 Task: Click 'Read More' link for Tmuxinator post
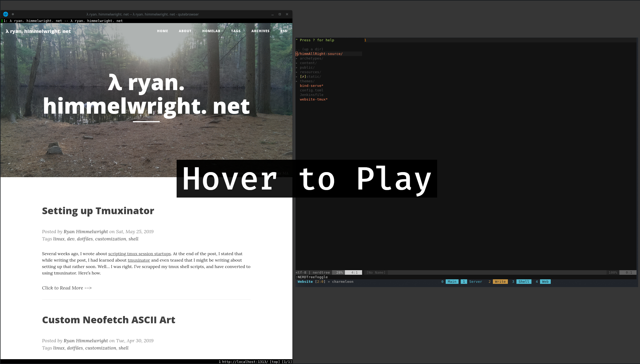67,288
